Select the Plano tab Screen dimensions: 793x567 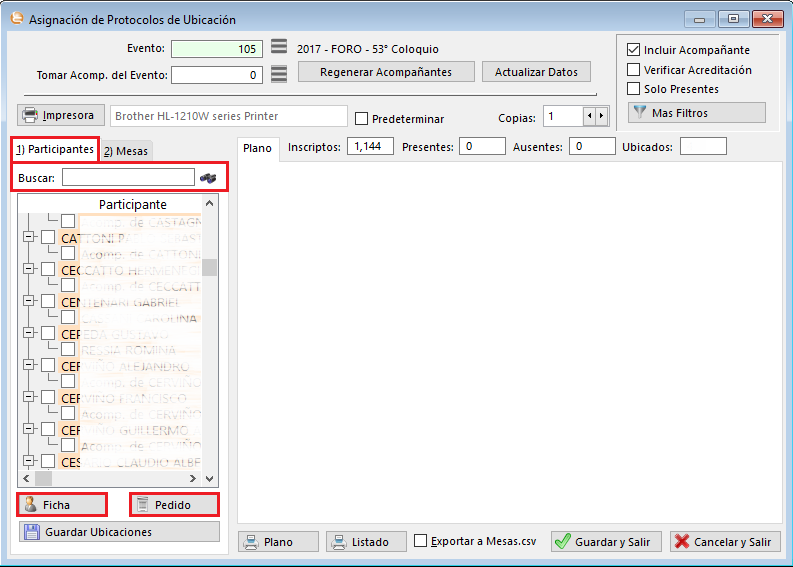point(257,148)
